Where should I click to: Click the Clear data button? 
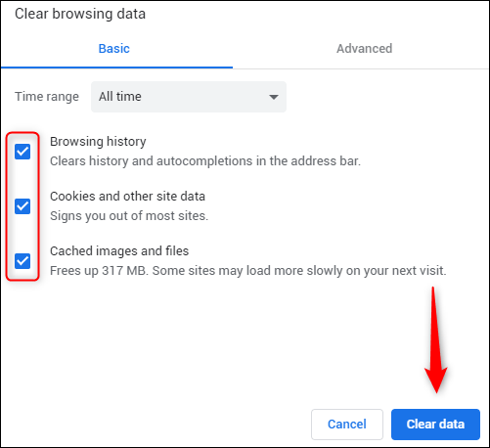pyautogui.click(x=435, y=425)
